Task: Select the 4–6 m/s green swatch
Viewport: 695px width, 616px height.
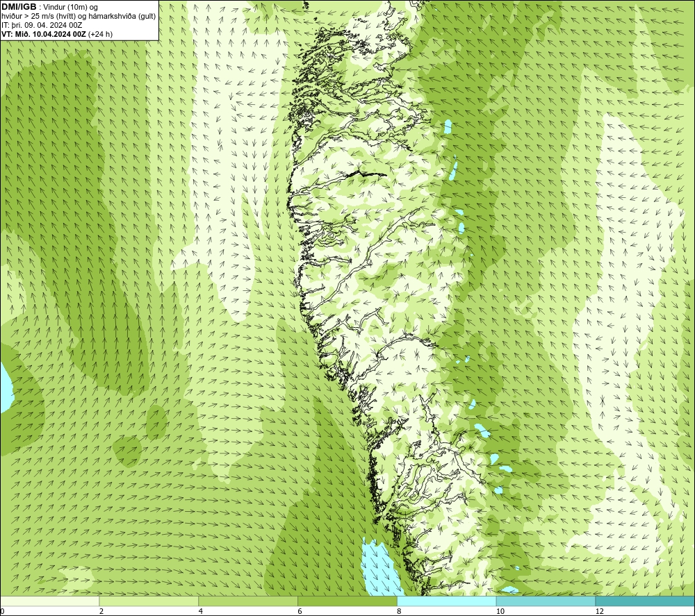Action: pyautogui.click(x=248, y=601)
